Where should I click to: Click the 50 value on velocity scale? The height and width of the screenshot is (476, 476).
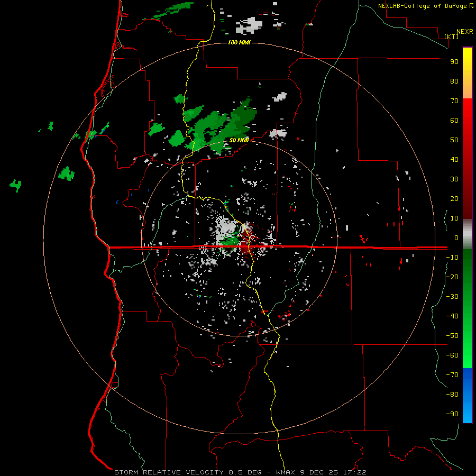point(454,140)
